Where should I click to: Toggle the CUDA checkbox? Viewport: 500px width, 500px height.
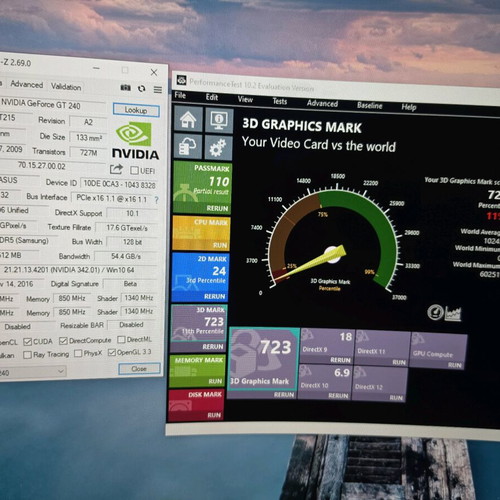(x=28, y=342)
